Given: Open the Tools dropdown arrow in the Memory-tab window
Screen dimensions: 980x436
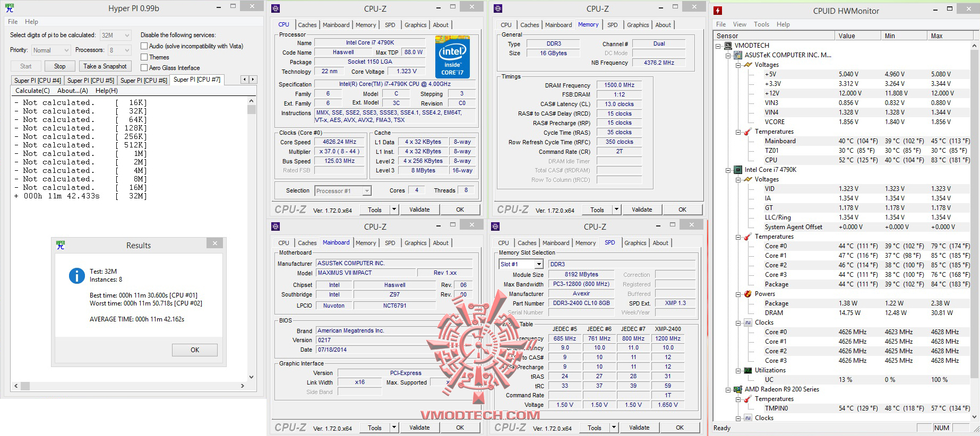Looking at the screenshot, I should (616, 210).
